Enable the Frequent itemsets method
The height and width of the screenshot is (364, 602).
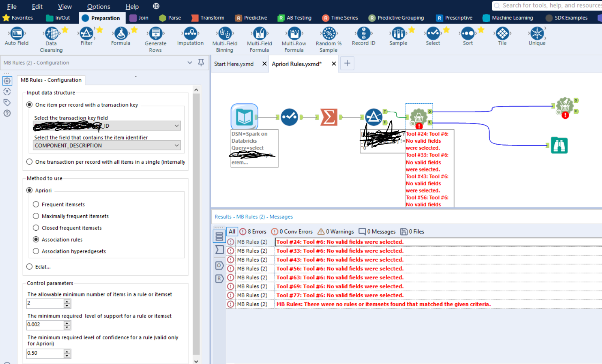coord(36,204)
